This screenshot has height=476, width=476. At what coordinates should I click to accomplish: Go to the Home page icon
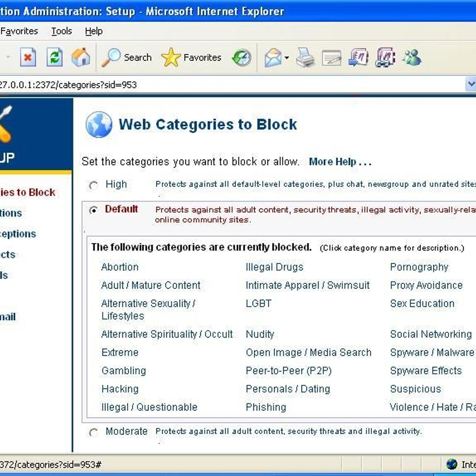click(x=81, y=58)
